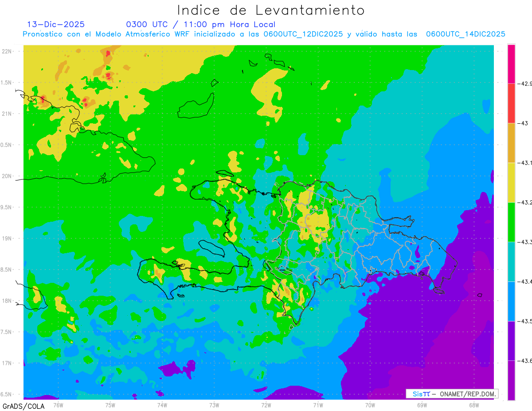Click the cut-off latitude label "6.5N"
The image size is (532, 411).
click(7, 394)
